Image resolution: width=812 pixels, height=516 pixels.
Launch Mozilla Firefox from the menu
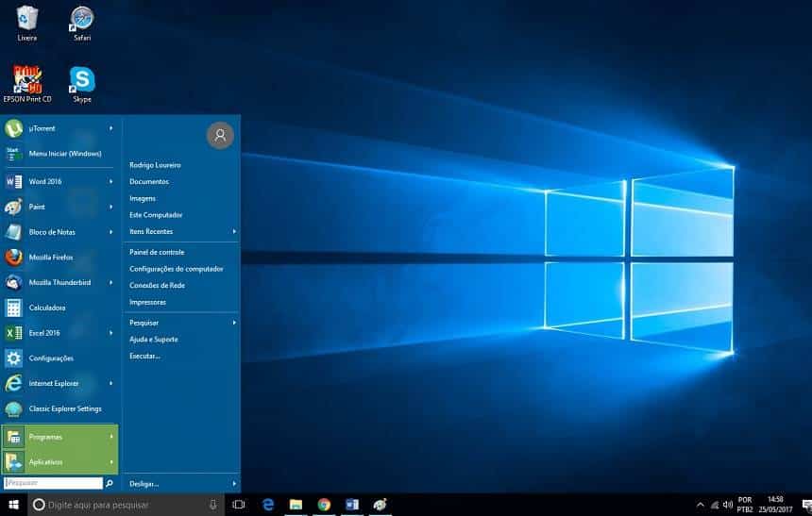[52, 257]
